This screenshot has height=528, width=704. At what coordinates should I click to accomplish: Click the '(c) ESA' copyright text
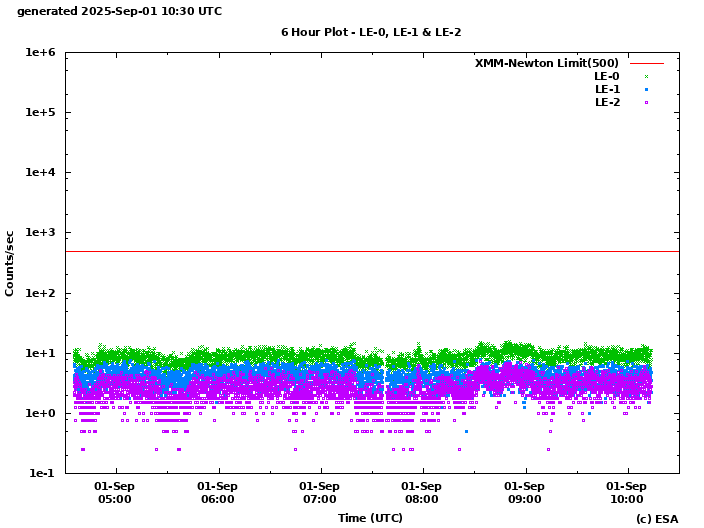click(x=657, y=519)
